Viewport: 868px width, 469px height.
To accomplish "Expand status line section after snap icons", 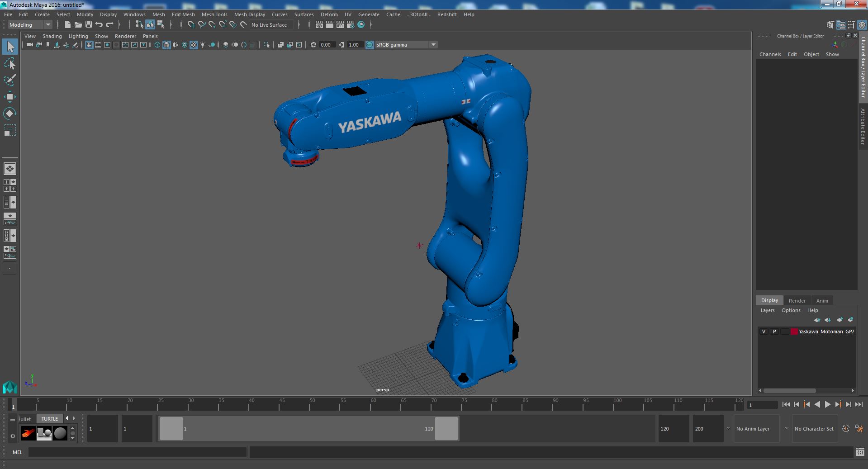I will click(299, 25).
